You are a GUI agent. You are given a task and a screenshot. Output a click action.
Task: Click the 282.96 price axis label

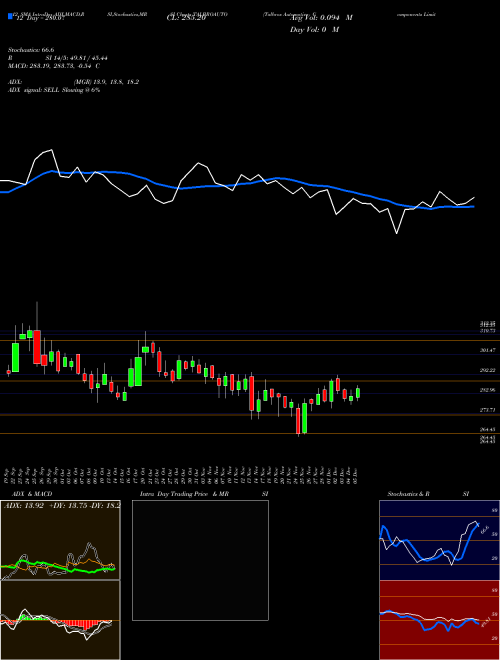tap(488, 390)
